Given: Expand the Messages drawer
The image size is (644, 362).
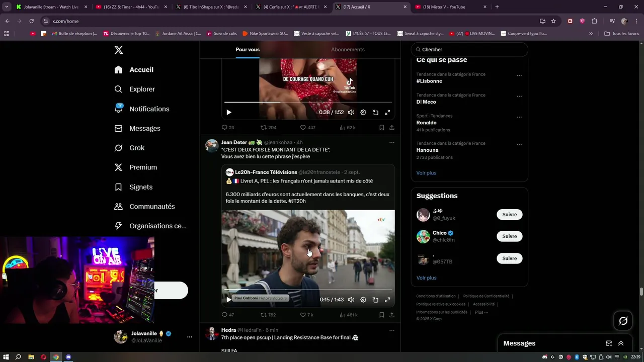Looking at the screenshot, I should pyautogui.click(x=621, y=343).
